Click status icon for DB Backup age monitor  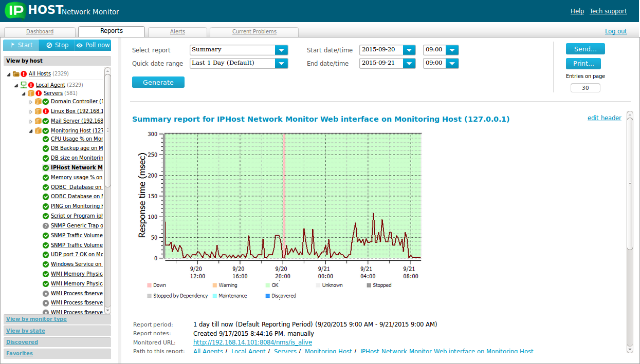pyautogui.click(x=46, y=148)
